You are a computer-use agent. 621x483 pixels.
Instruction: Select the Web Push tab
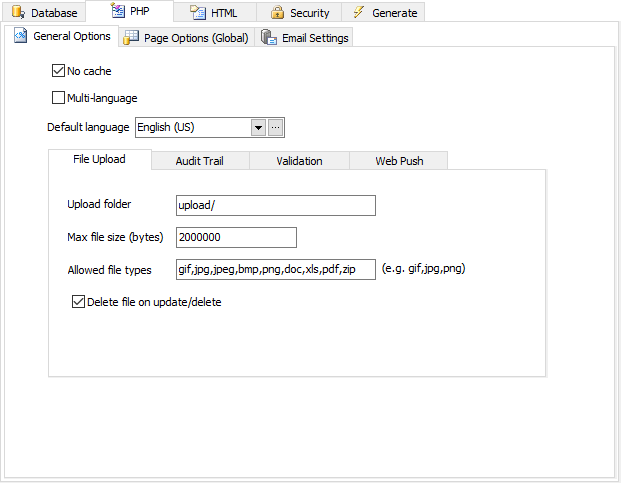tap(398, 161)
